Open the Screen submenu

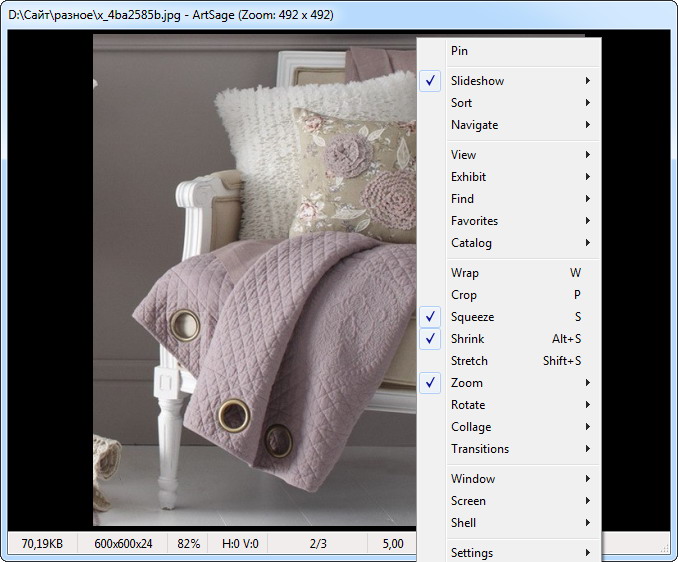tap(509, 501)
